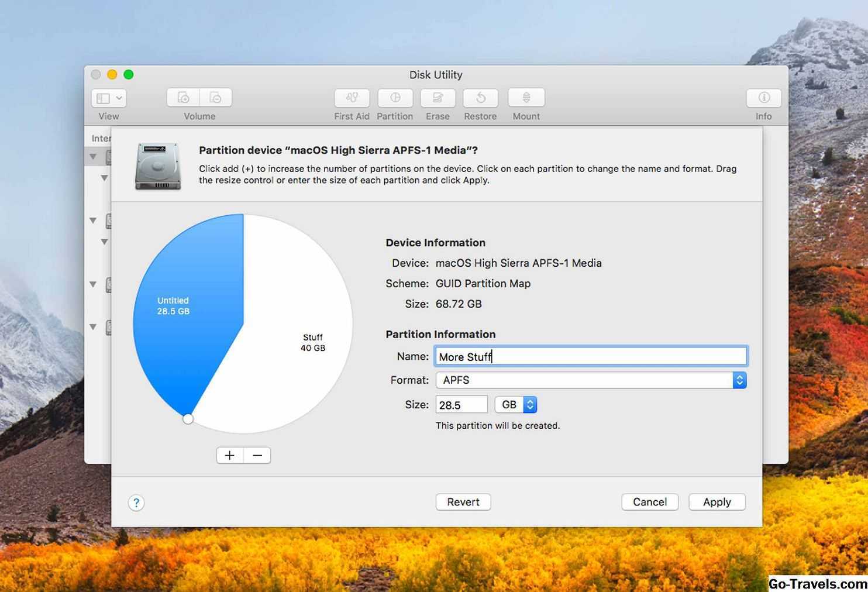Cancel the partition dialog
Image resolution: width=868 pixels, height=592 pixels.
click(x=650, y=502)
